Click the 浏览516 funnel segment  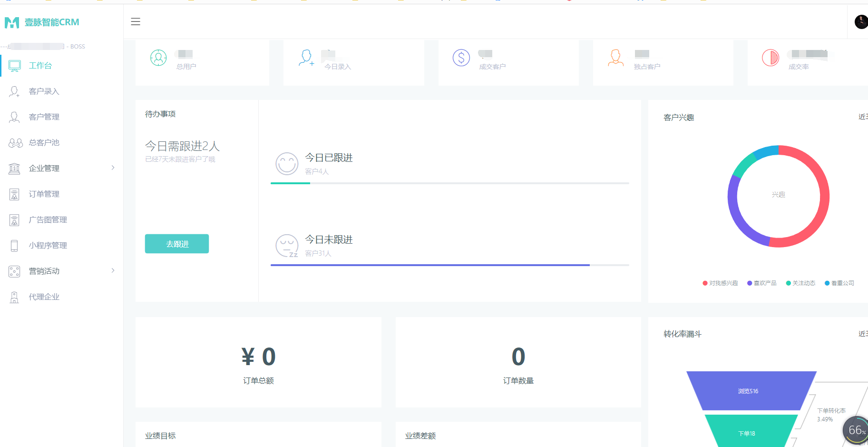751,391
